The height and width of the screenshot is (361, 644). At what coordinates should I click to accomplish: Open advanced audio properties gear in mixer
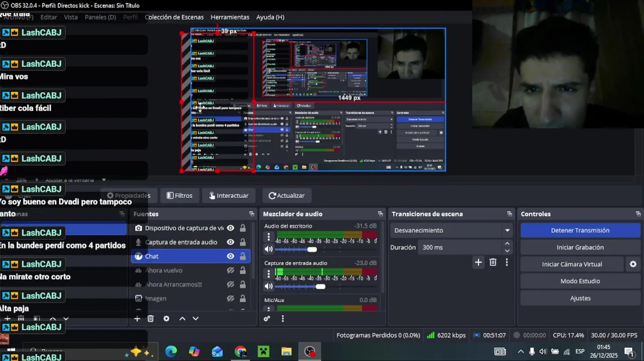(267, 318)
